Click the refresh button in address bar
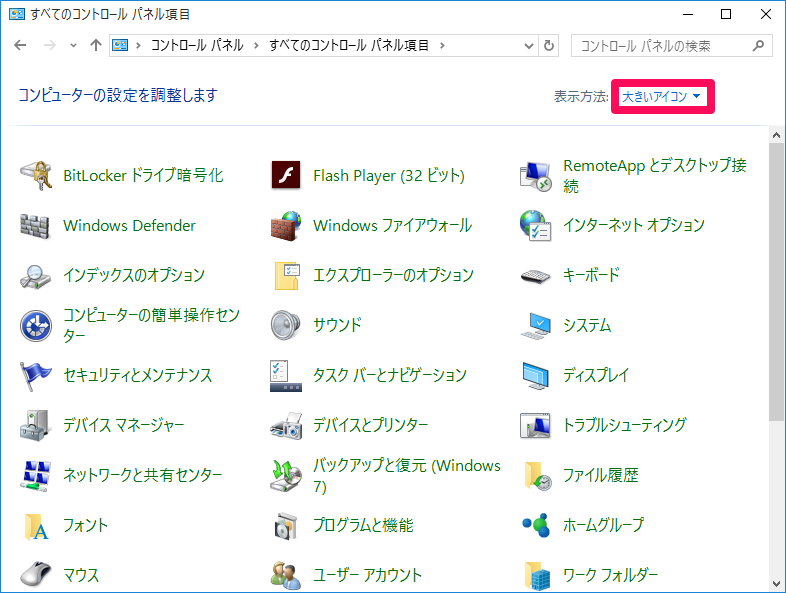Image resolution: width=786 pixels, height=593 pixels. (548, 46)
